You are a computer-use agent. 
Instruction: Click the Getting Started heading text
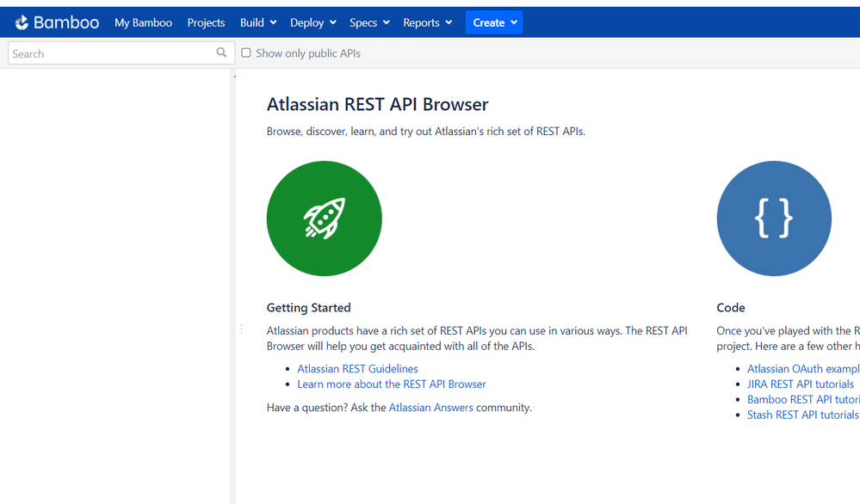click(309, 307)
